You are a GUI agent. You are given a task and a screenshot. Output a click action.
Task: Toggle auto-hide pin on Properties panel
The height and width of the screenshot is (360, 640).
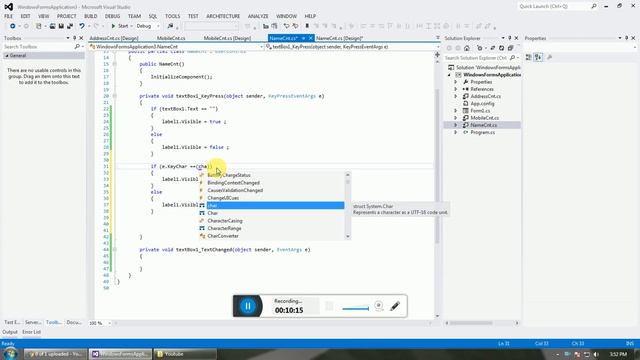click(x=626, y=38)
